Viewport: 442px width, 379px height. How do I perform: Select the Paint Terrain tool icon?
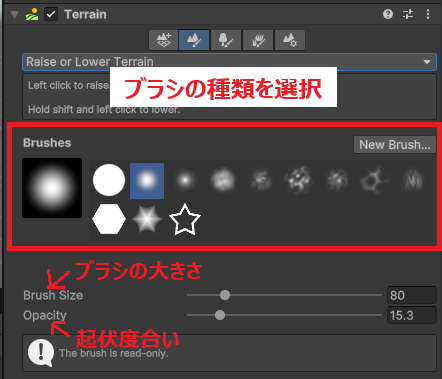[x=194, y=40]
